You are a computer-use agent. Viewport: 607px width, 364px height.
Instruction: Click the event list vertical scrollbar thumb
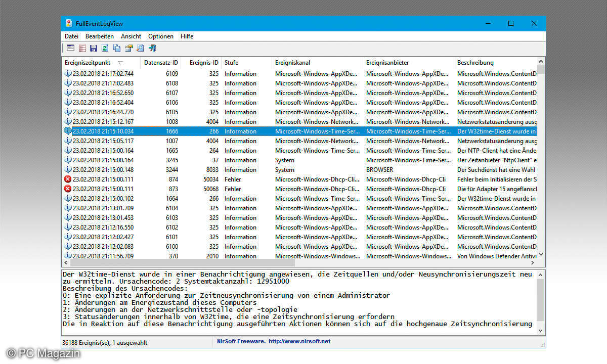541,70
